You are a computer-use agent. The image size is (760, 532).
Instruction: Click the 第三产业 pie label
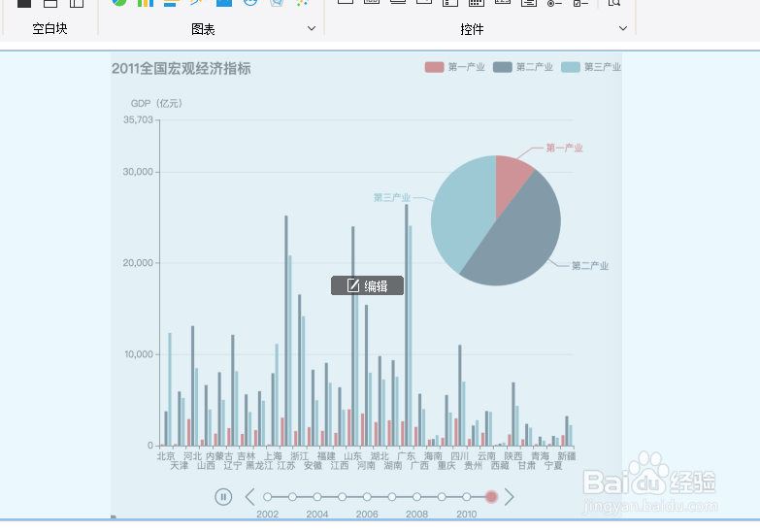coord(391,197)
